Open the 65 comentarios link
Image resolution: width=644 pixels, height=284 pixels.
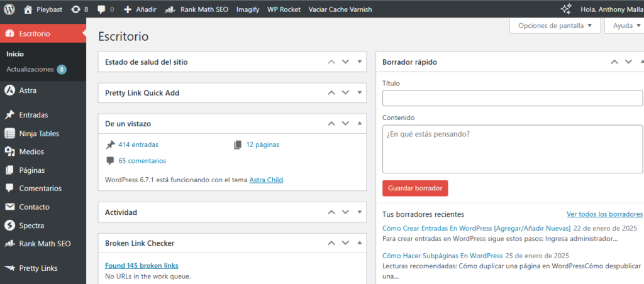pyautogui.click(x=142, y=161)
